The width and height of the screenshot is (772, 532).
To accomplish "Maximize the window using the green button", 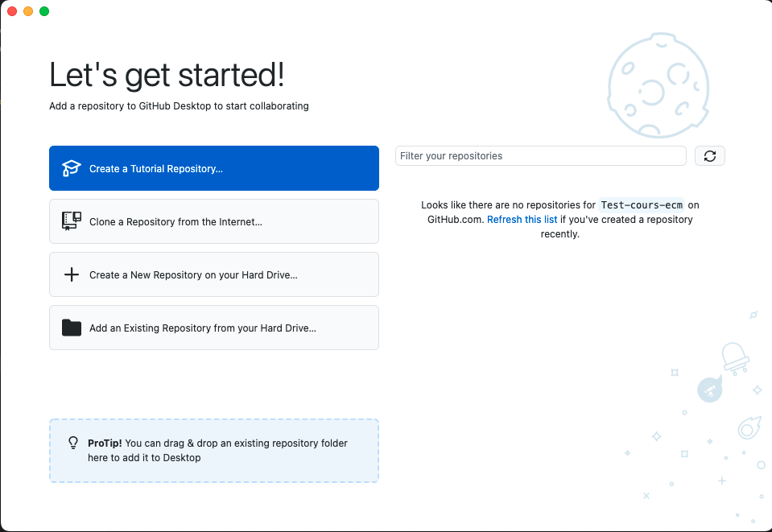I will [44, 11].
